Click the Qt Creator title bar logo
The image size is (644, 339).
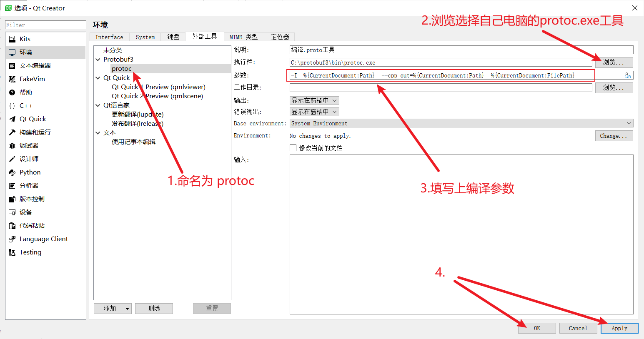[8, 8]
